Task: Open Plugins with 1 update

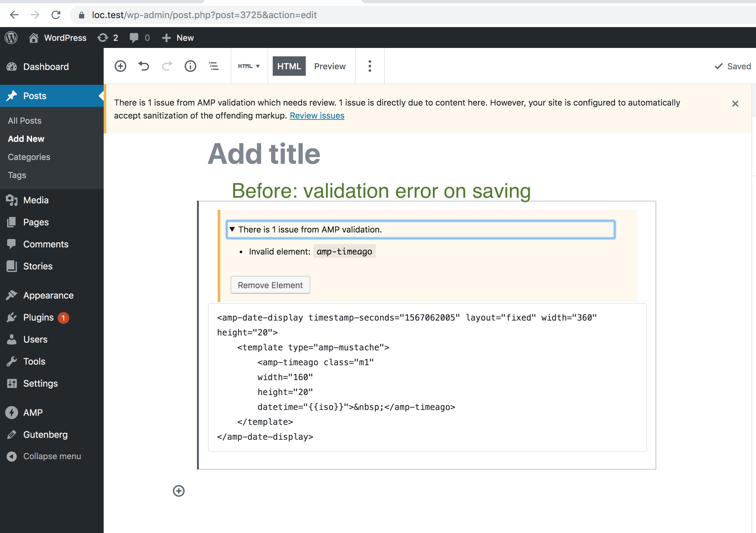Action: click(x=52, y=317)
